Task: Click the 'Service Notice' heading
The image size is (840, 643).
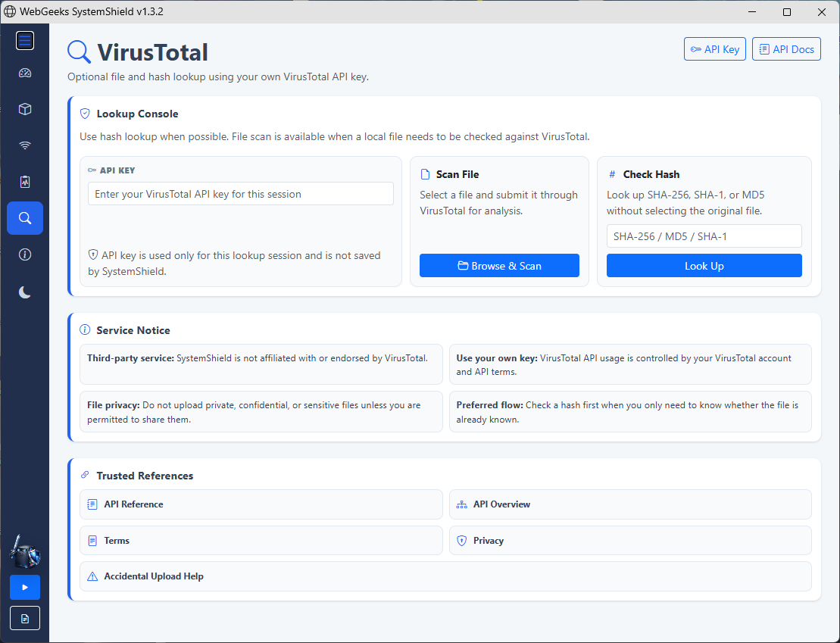Action: coord(133,330)
